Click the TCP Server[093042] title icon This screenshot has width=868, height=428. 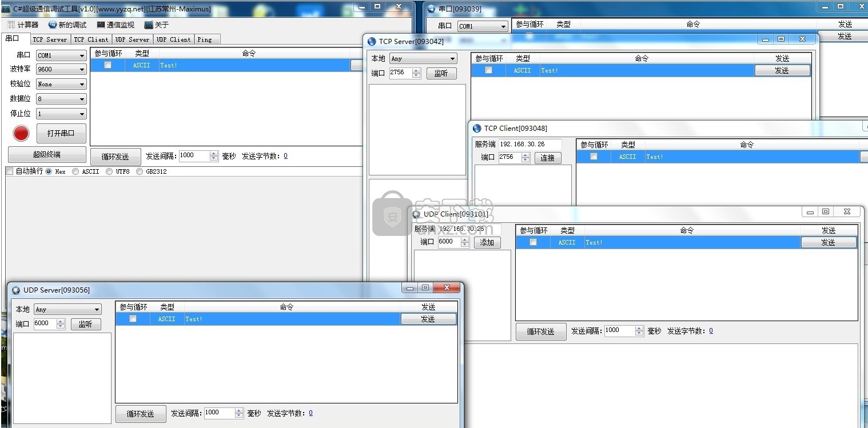pos(372,41)
